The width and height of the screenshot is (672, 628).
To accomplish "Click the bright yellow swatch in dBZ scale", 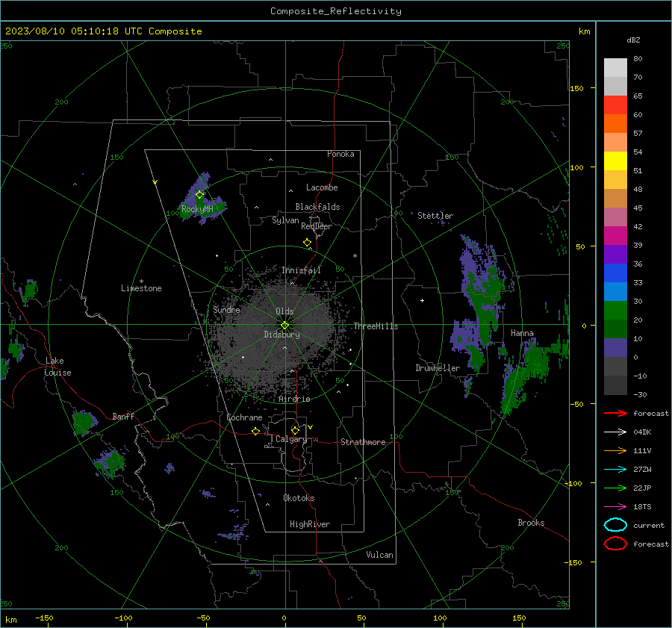I will (615, 161).
